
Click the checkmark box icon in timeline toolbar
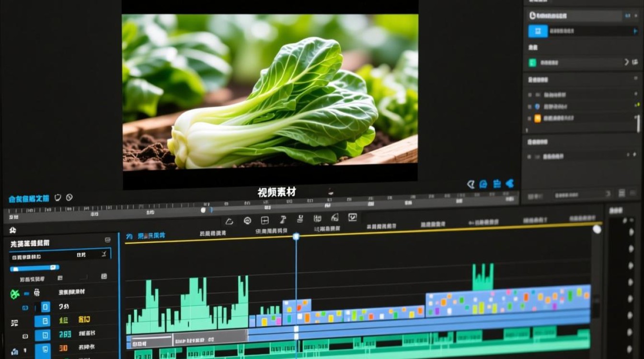353,217
